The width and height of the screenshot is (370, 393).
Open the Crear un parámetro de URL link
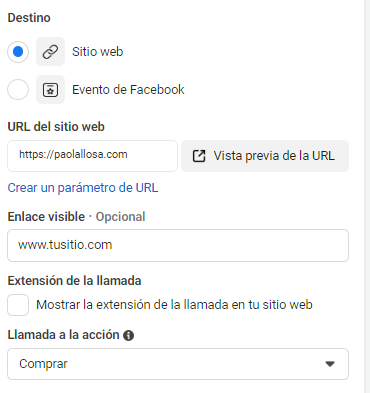(83, 188)
